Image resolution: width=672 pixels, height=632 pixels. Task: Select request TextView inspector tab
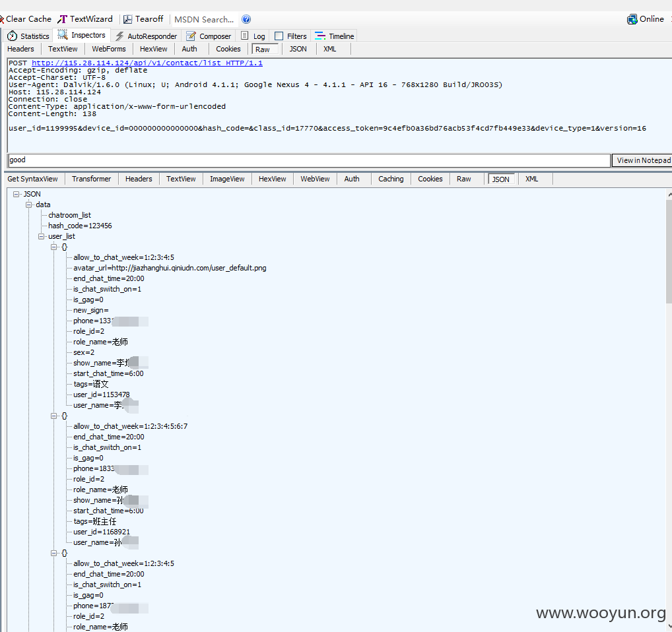tap(63, 49)
